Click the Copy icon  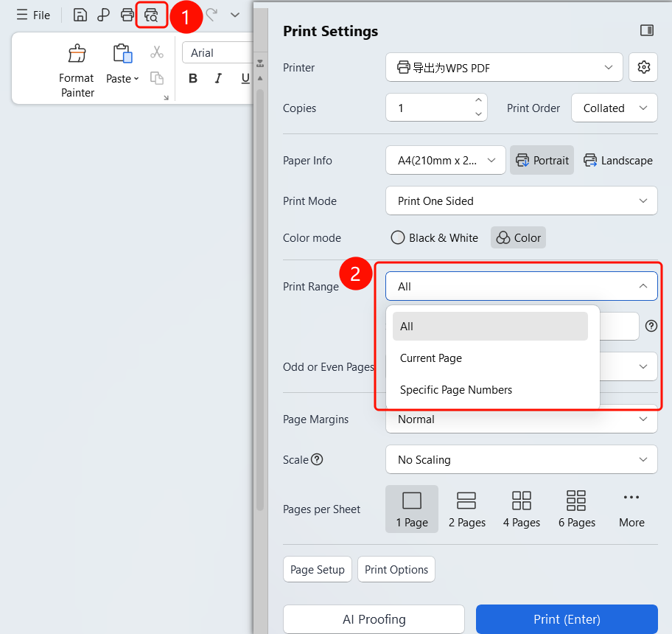click(157, 78)
